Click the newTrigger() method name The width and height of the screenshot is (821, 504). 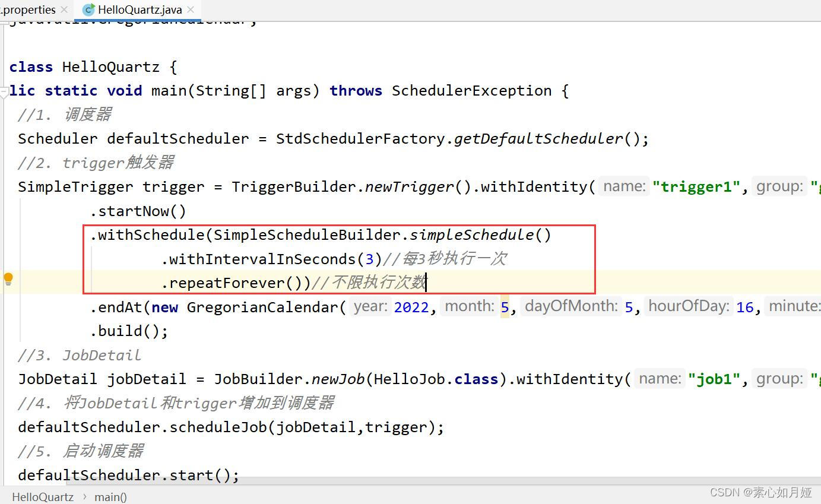[x=409, y=186]
